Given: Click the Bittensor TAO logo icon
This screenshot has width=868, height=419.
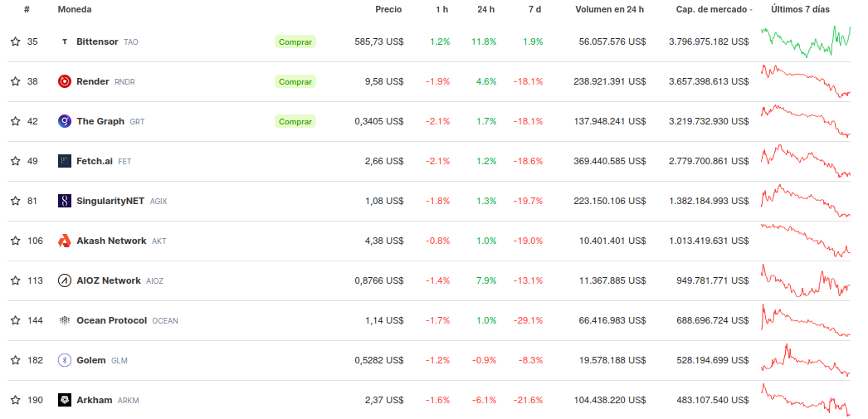Looking at the screenshot, I should (65, 41).
